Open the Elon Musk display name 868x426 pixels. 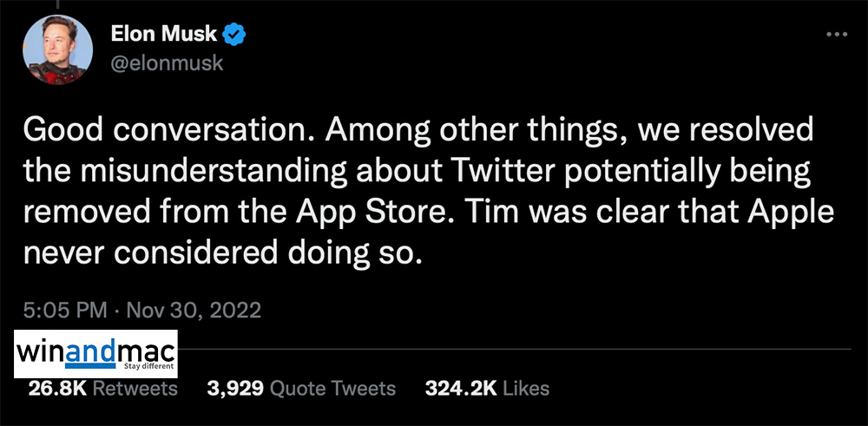[165, 36]
